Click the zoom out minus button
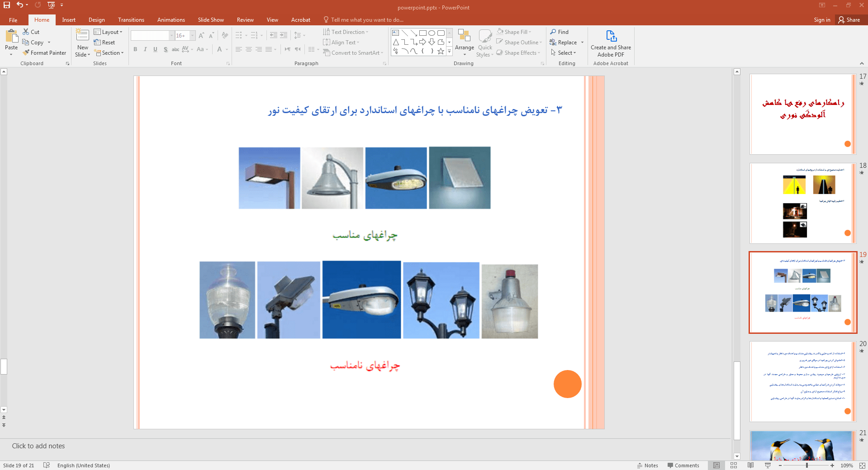Viewport: 868px width, 470px height. (780, 465)
